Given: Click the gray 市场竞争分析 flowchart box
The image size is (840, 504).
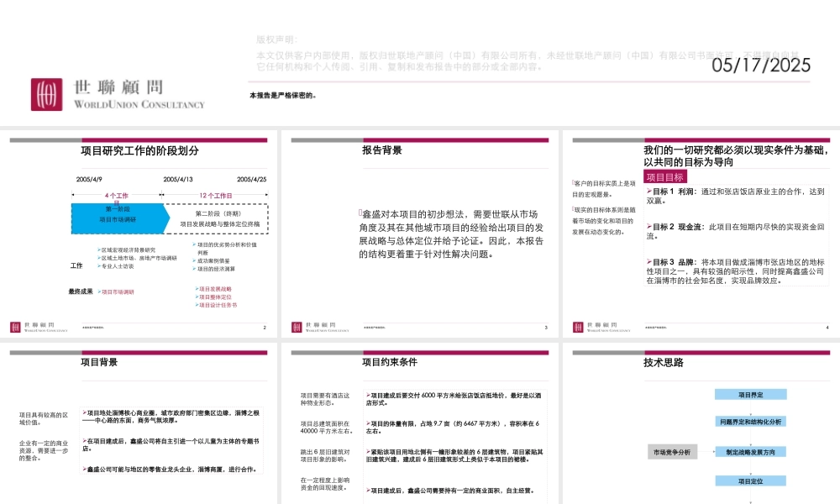Looking at the screenshot, I should click(x=672, y=452).
